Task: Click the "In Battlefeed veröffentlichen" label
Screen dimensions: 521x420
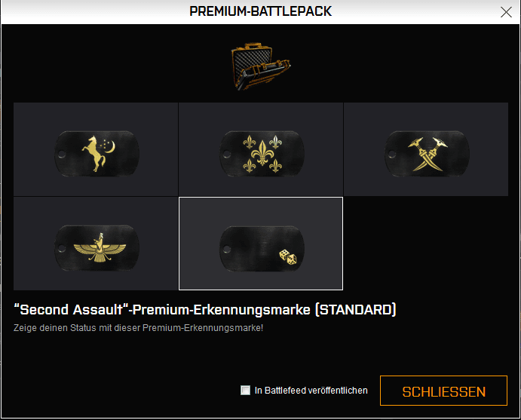Action: tap(311, 391)
